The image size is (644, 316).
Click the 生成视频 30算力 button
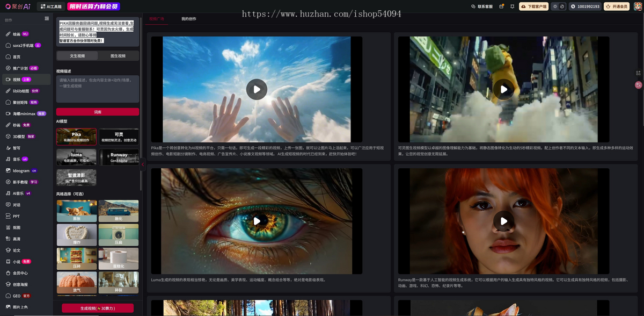tap(98, 308)
